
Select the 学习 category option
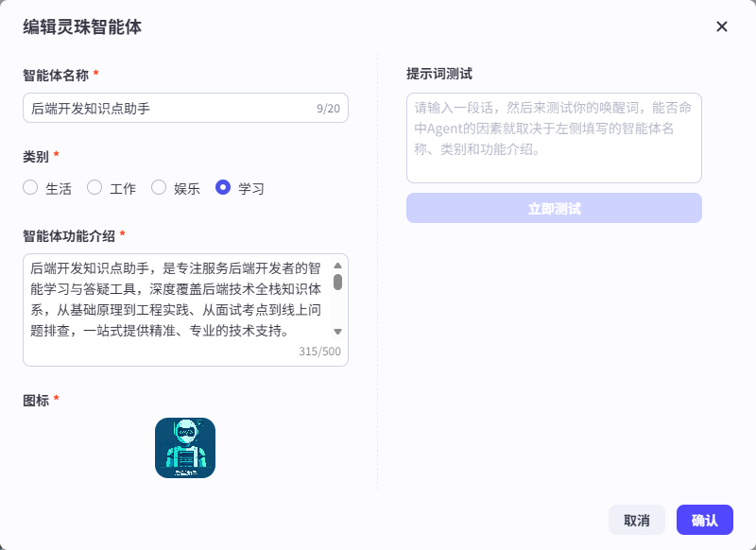(x=222, y=187)
